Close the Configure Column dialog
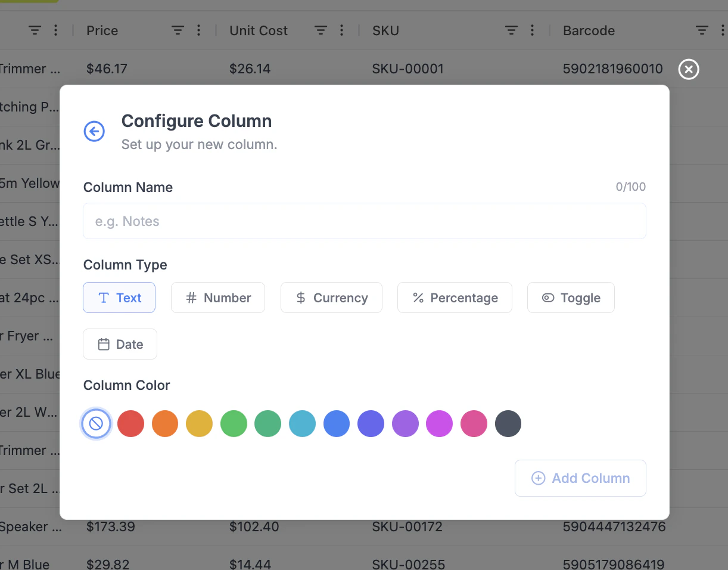The image size is (728, 570). click(688, 70)
